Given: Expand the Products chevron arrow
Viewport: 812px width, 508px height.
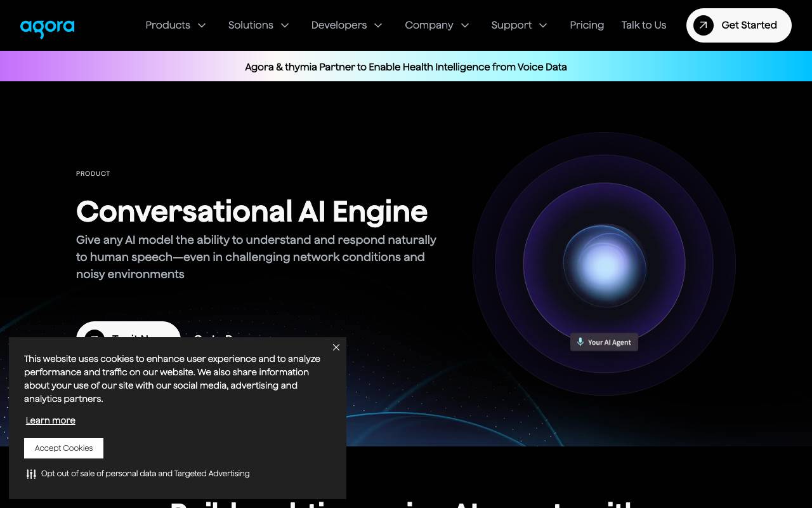Looking at the screenshot, I should pos(202,25).
